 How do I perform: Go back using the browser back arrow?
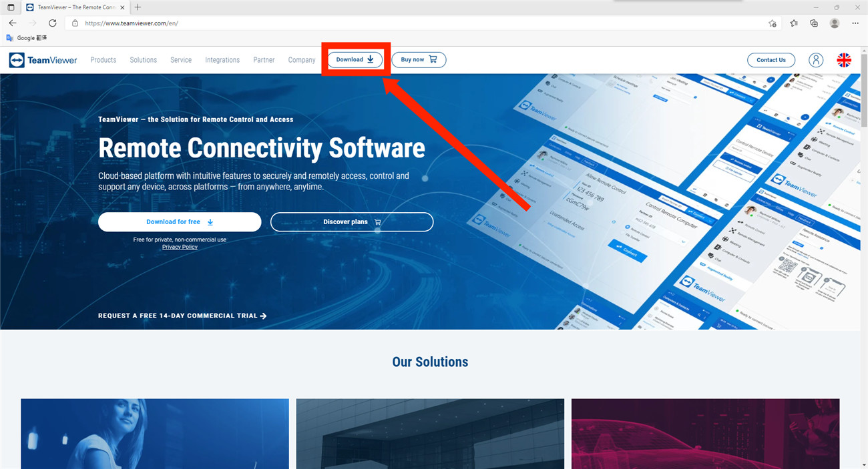tap(12, 23)
